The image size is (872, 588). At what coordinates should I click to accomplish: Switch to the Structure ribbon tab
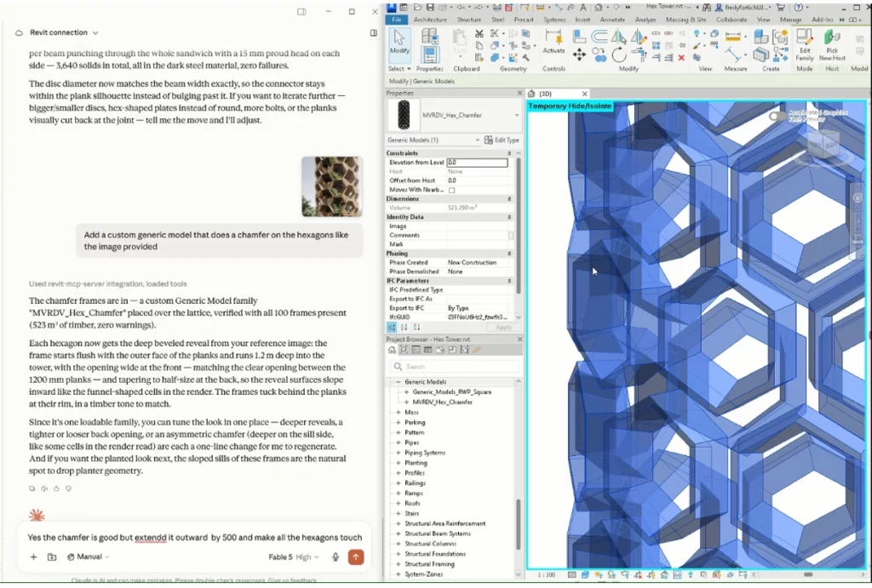(x=469, y=20)
